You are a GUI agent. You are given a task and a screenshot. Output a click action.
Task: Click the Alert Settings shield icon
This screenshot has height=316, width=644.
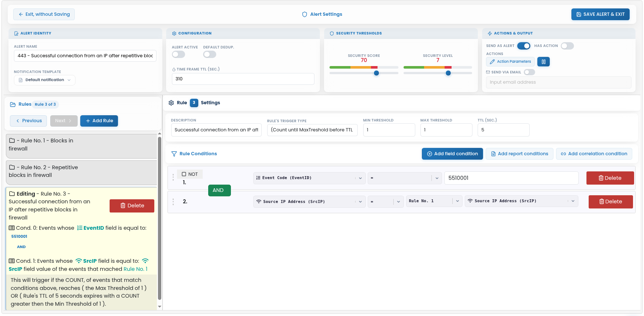click(305, 14)
